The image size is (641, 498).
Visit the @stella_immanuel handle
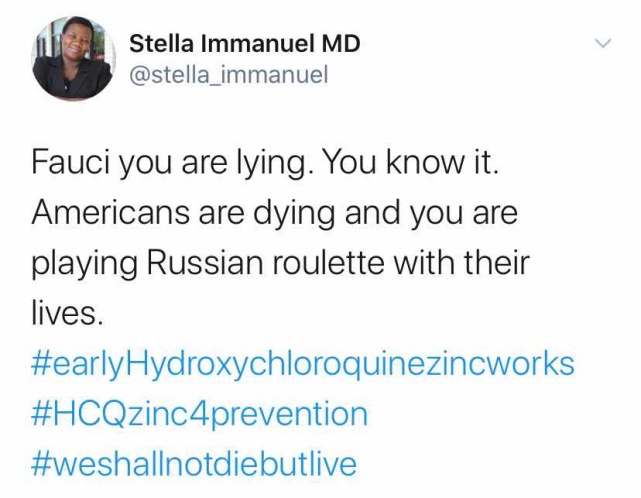(x=229, y=74)
